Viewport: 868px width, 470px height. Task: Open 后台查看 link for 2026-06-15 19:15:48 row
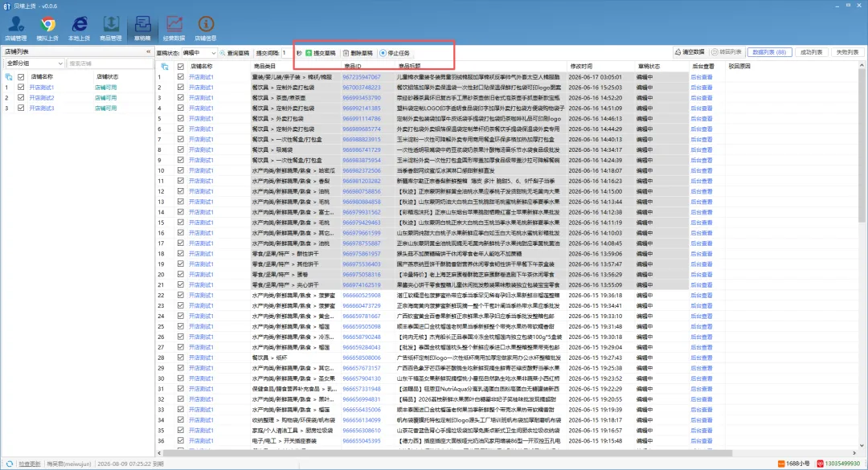pos(702,440)
